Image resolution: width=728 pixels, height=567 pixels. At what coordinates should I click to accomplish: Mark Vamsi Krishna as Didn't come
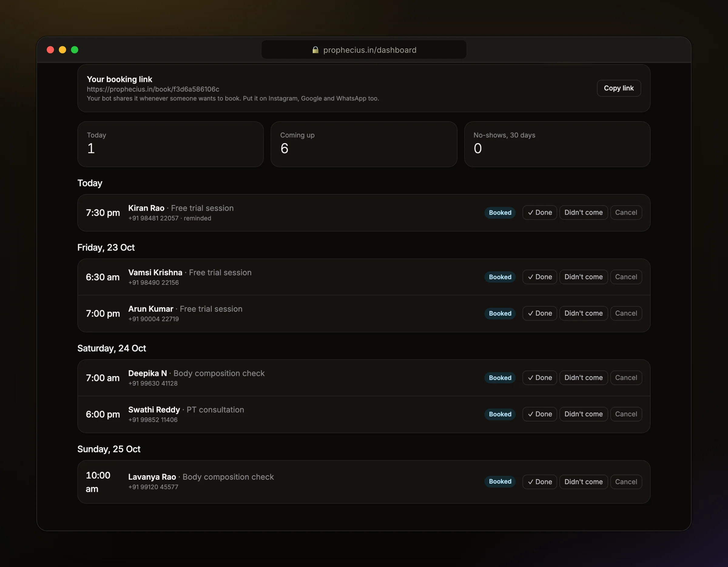[x=583, y=277]
